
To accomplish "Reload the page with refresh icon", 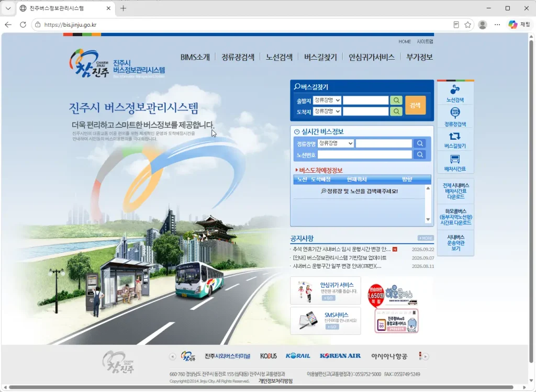I will coord(23,25).
